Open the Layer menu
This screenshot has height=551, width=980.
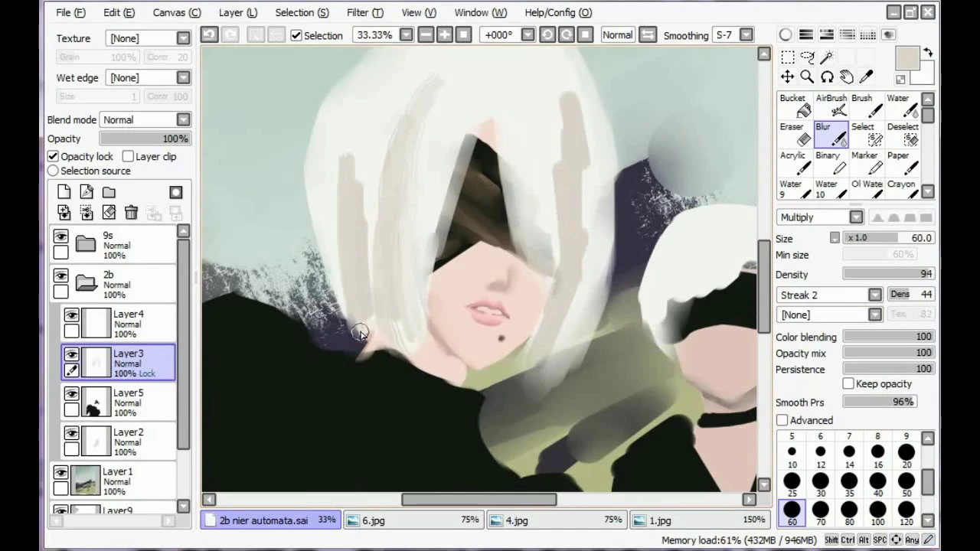point(238,12)
